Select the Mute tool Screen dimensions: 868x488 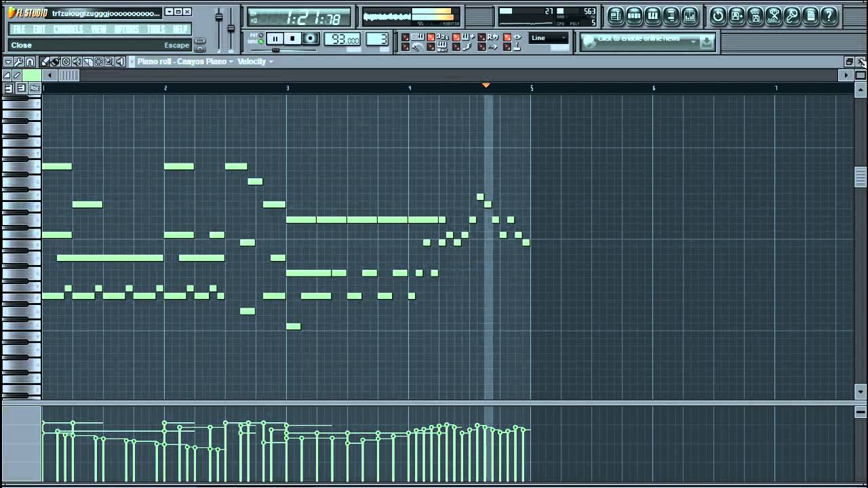77,62
